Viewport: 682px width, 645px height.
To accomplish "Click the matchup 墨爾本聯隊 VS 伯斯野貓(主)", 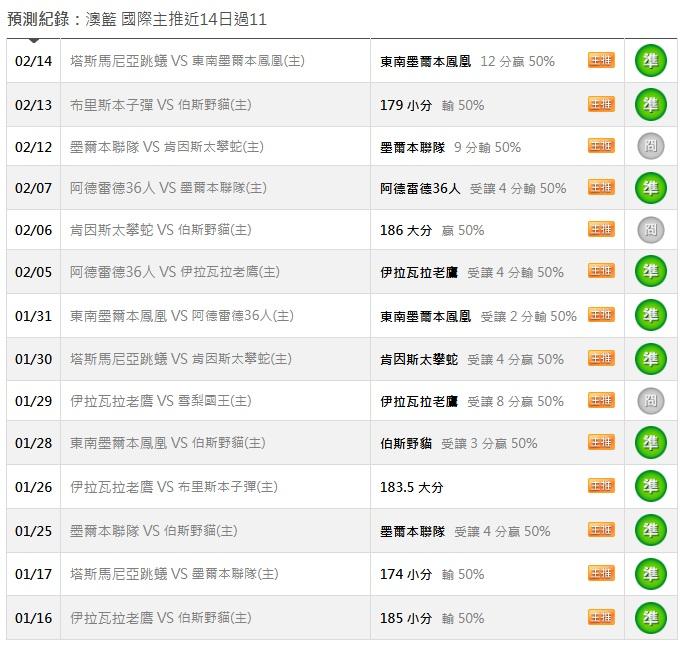I will (x=154, y=531).
